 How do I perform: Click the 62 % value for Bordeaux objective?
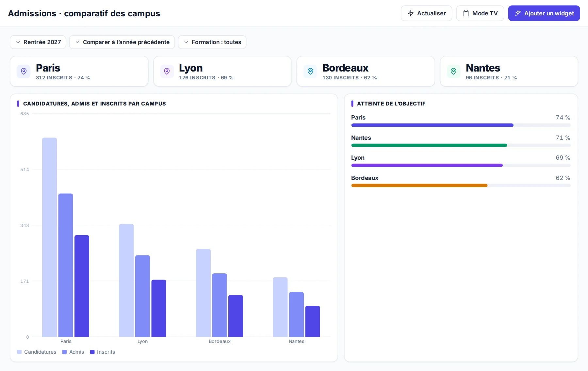(563, 178)
